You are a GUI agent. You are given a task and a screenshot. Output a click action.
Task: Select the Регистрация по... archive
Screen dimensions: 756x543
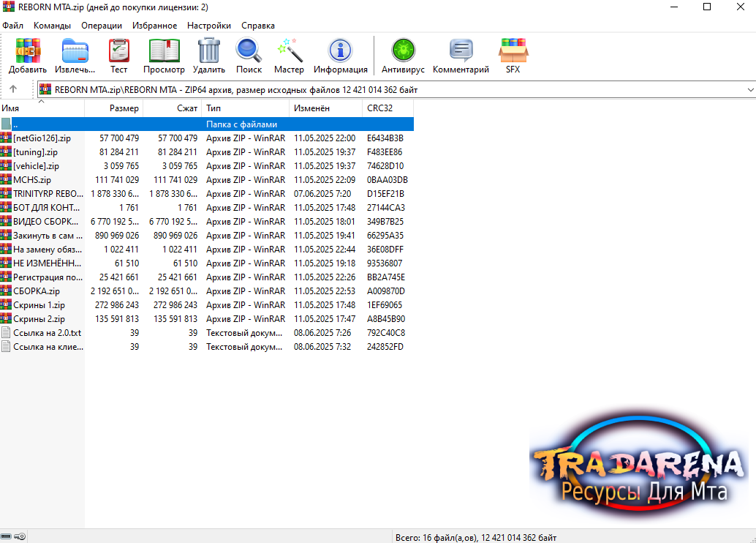click(x=48, y=277)
